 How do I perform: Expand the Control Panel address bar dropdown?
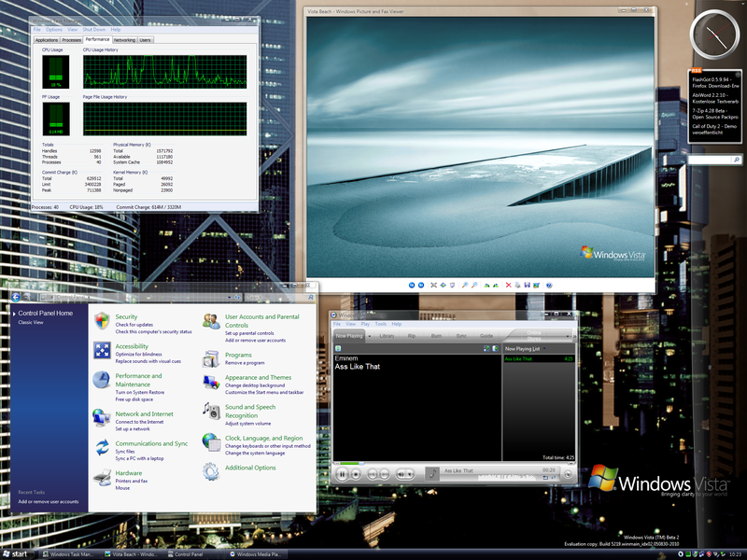pyautogui.click(x=228, y=297)
